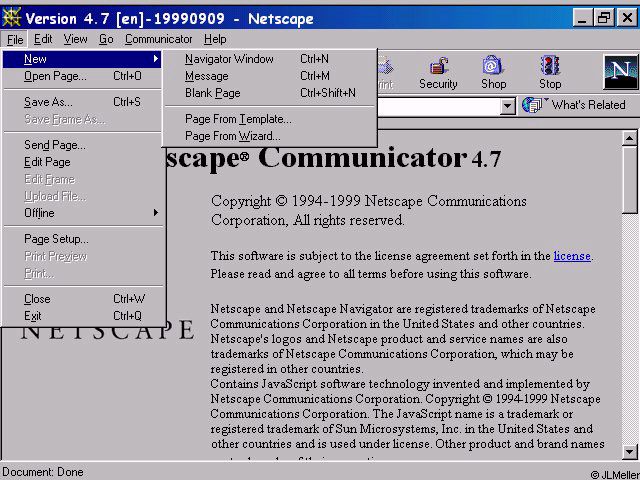640x480 pixels.
Task: Click the Document: Done status text
Action: point(43,472)
